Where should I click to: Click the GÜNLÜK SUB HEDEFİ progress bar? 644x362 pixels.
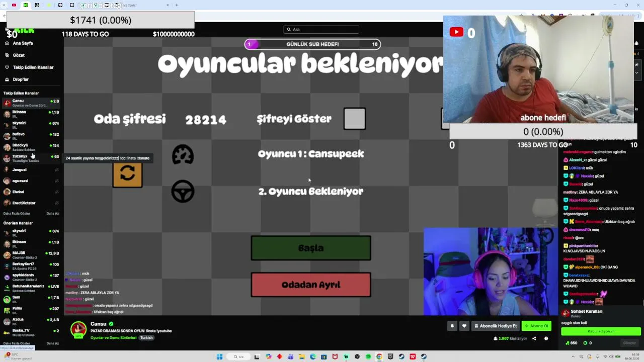[312, 44]
